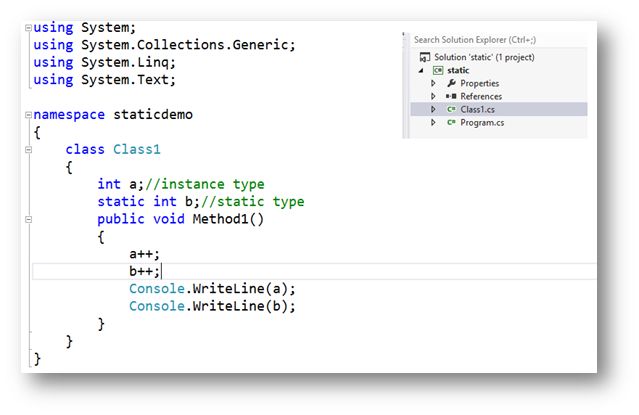This screenshot has height=415, width=639.
Task: Click the C# file icon for Program.cs
Action: [x=451, y=122]
